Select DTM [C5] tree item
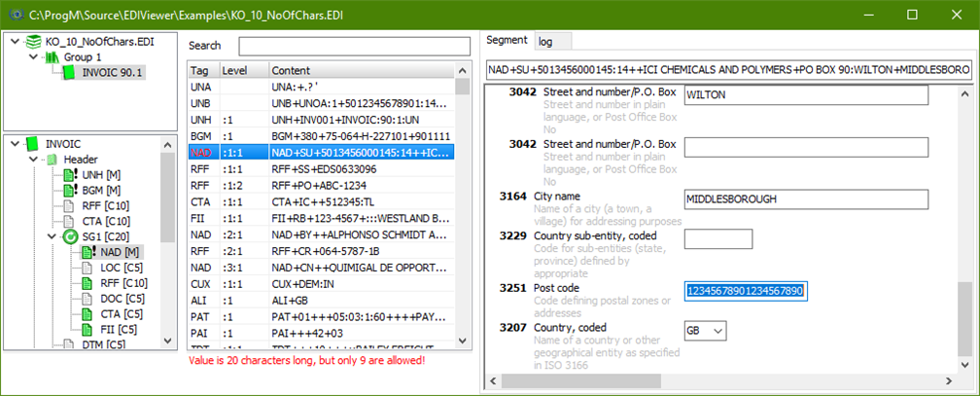Viewport: 980px width, 396px height. point(103,344)
